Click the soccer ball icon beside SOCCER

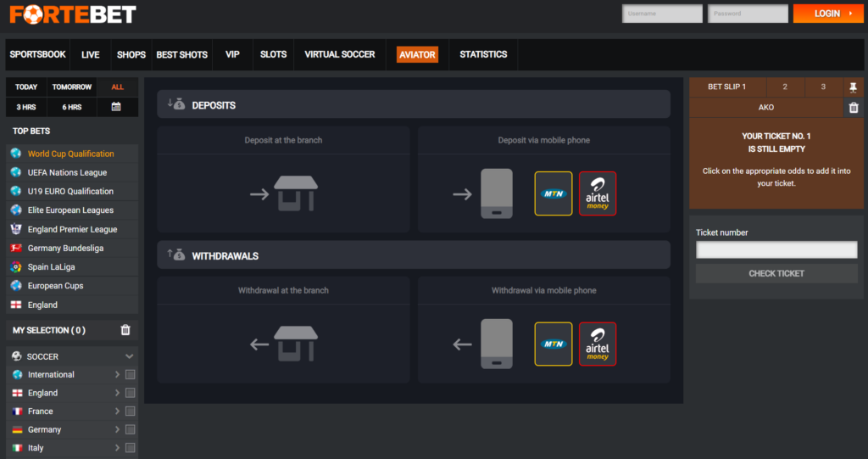click(x=17, y=356)
